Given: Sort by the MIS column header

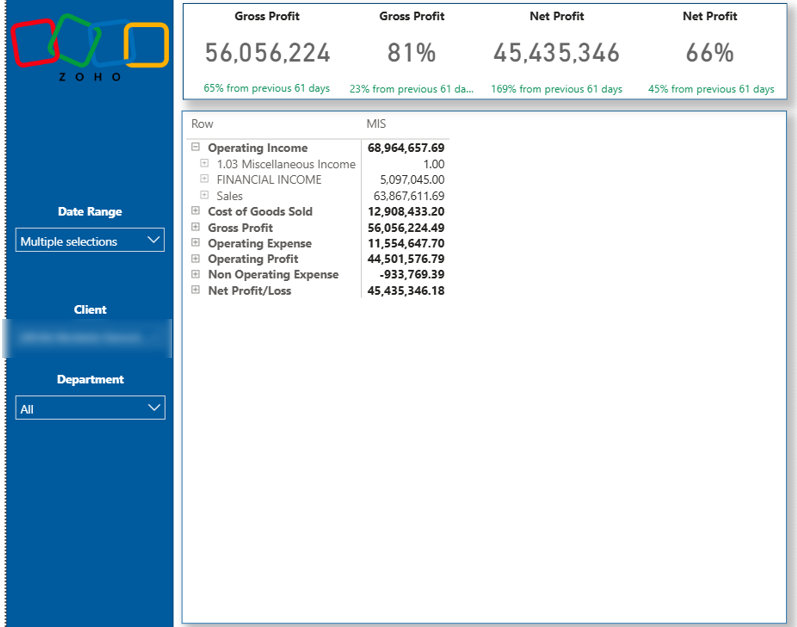Looking at the screenshot, I should [x=377, y=124].
